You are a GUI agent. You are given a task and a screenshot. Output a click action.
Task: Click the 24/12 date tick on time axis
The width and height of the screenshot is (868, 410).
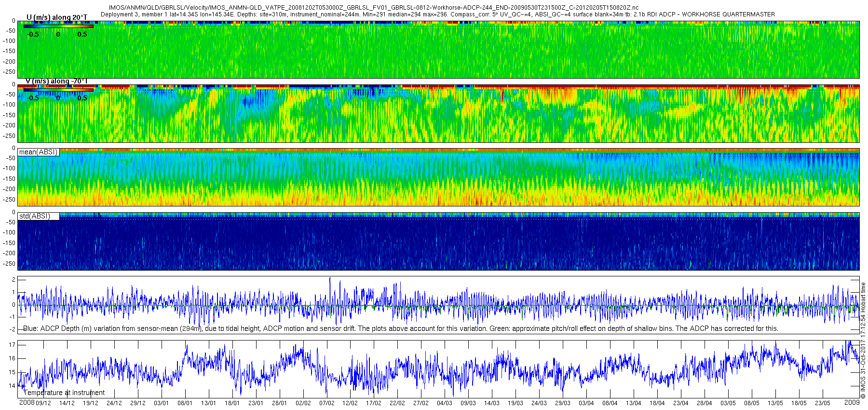tap(114, 403)
